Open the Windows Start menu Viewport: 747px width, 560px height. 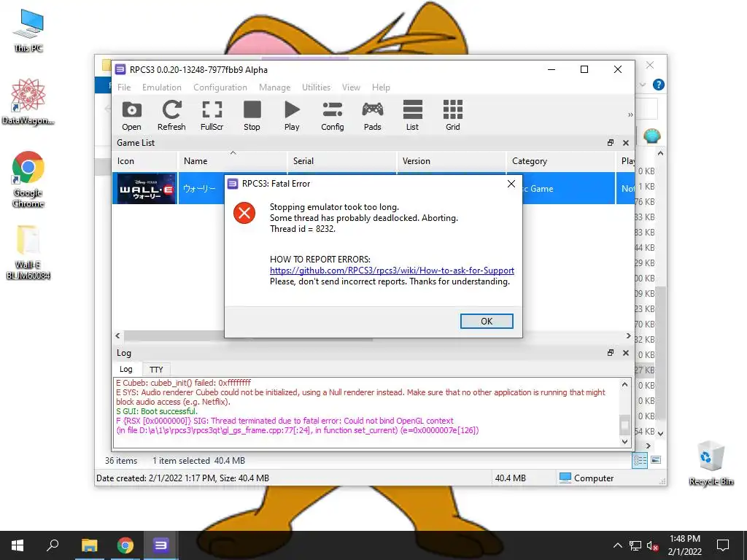click(x=18, y=545)
